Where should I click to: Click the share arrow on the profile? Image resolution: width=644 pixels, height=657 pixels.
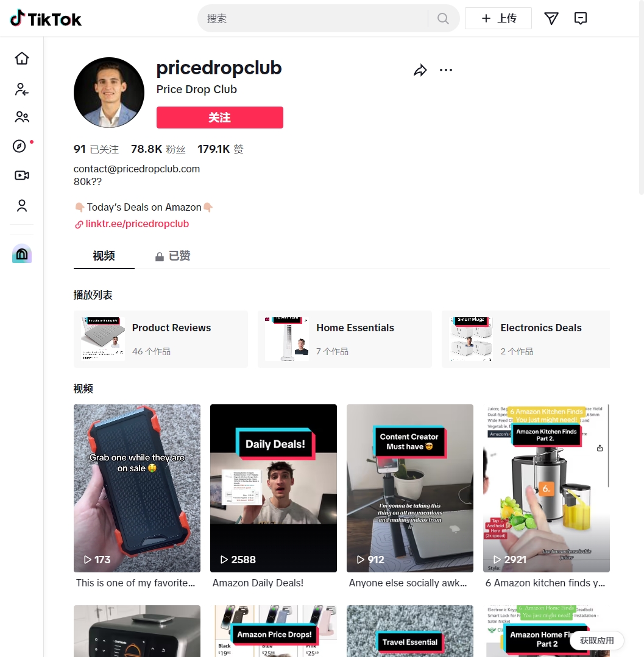coord(420,71)
